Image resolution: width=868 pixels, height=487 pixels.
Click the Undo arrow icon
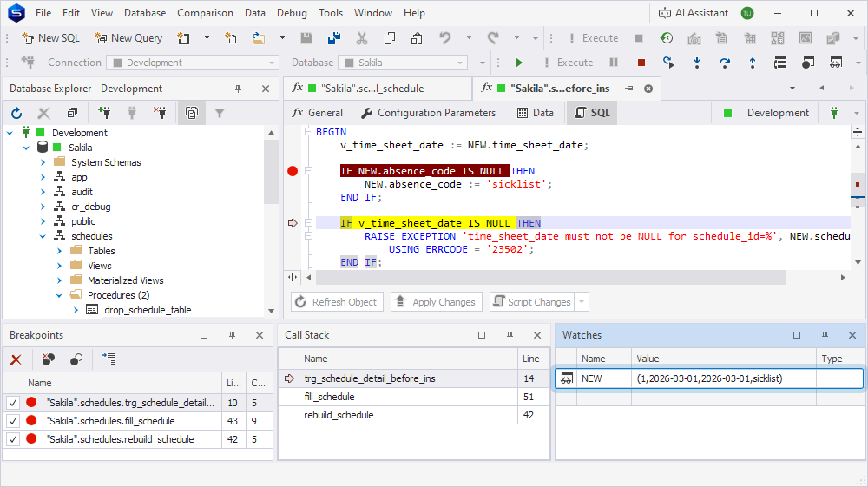pyautogui.click(x=445, y=38)
